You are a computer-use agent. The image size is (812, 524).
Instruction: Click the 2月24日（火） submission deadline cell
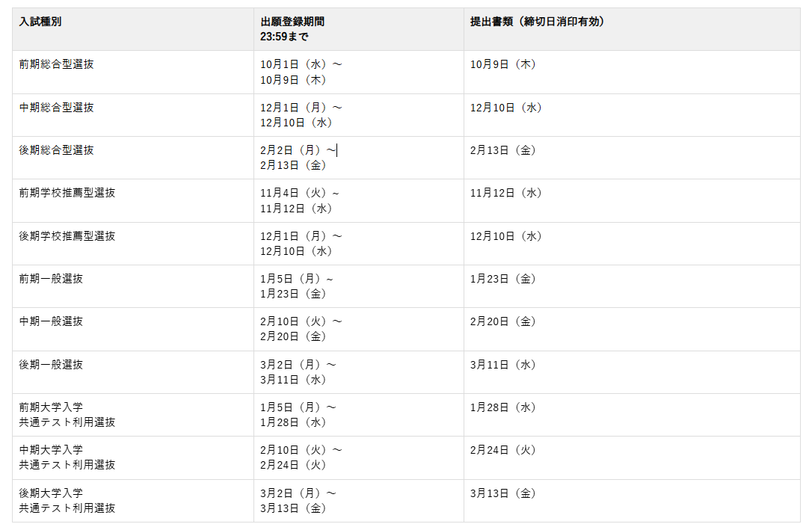pyautogui.click(x=503, y=450)
